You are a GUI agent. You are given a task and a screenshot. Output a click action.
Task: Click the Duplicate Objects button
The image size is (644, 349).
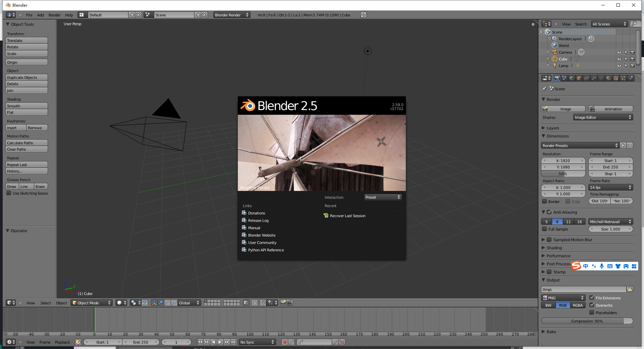27,77
